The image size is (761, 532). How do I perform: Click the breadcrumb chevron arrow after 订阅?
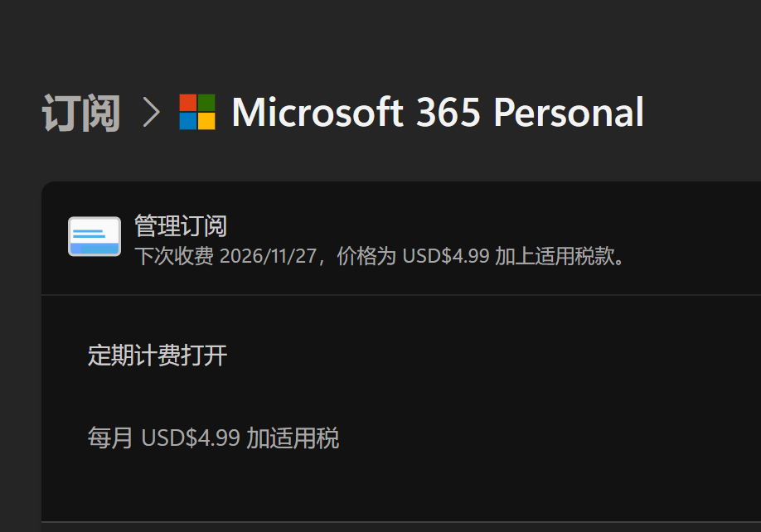click(x=151, y=112)
